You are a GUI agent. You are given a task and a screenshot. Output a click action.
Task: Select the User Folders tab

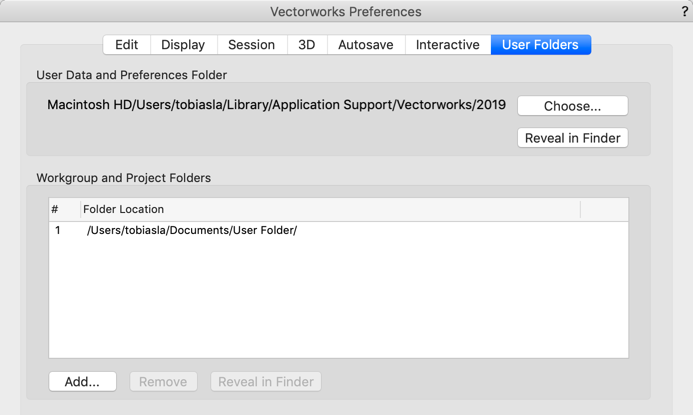pos(541,45)
